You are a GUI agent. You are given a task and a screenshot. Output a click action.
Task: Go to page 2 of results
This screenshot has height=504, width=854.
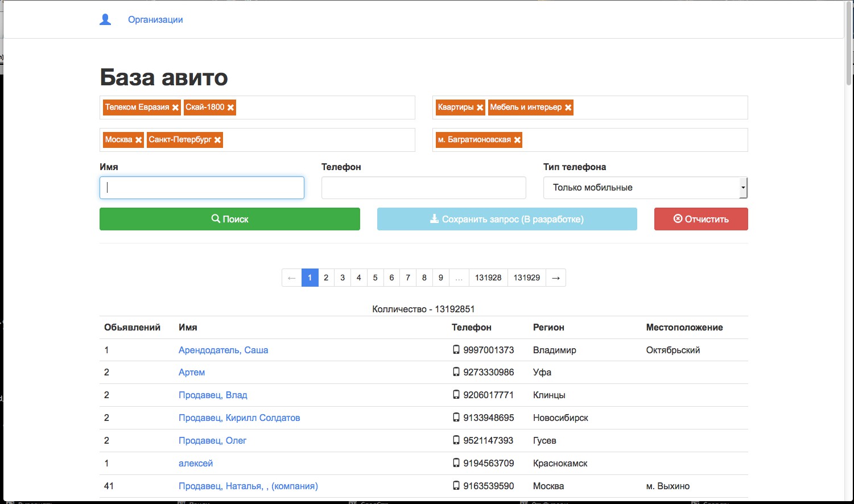click(x=326, y=278)
